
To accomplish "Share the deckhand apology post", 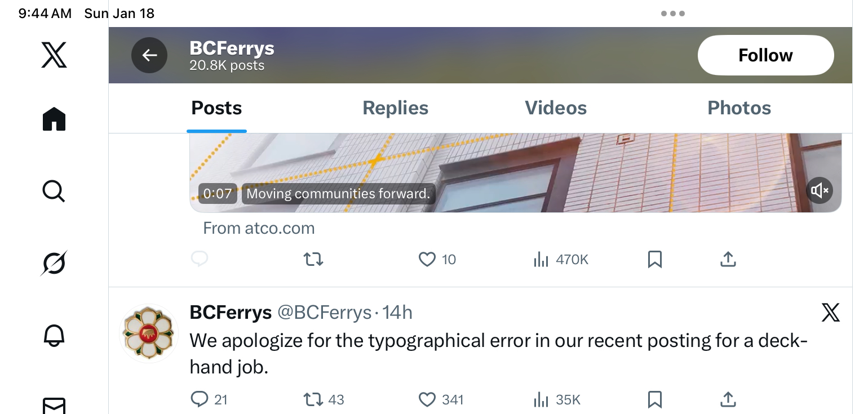I will (x=728, y=399).
